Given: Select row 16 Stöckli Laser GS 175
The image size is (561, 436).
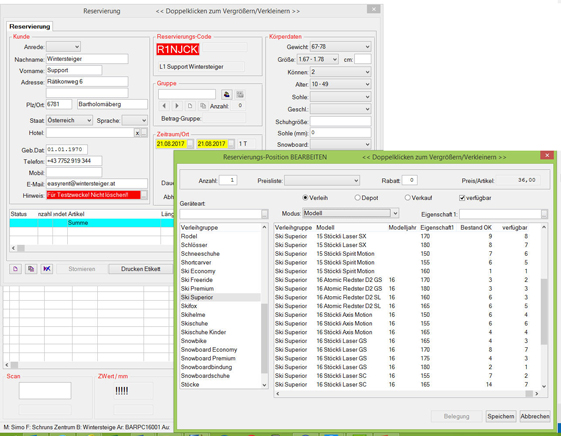Looking at the screenshot, I should point(407,358).
